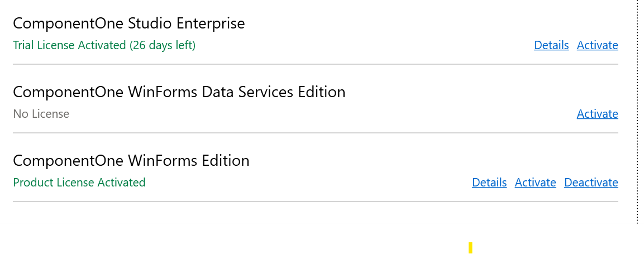Click the dotted vertical border on the right

coord(637,112)
